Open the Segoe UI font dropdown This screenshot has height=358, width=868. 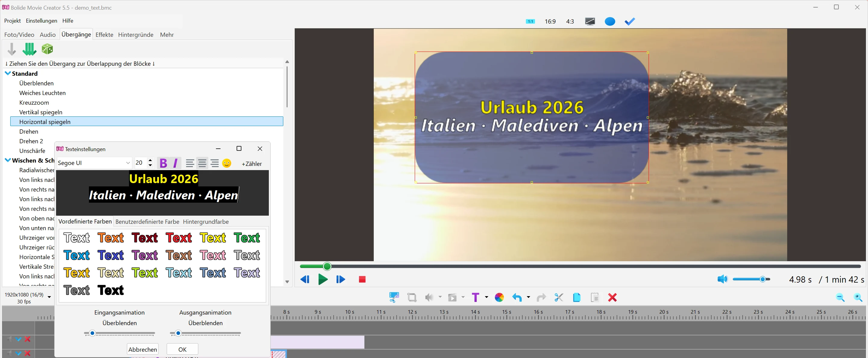[x=128, y=163]
